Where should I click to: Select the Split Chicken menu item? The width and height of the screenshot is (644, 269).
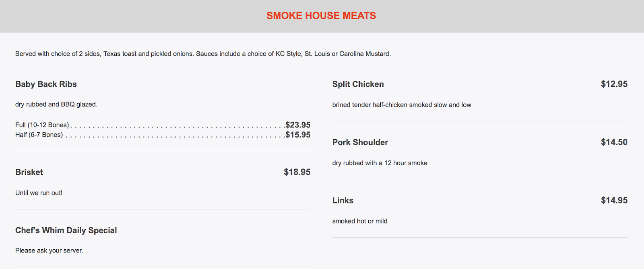click(x=358, y=84)
